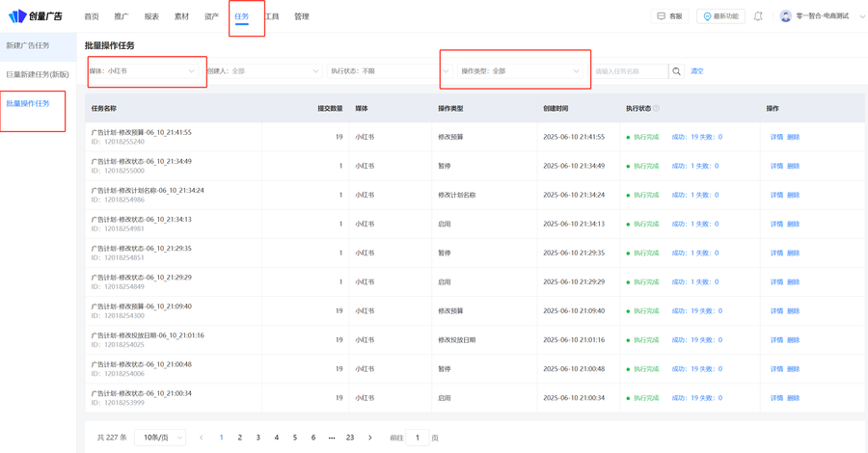Click the user avatar icon
This screenshot has height=453, width=868.
tap(785, 16)
